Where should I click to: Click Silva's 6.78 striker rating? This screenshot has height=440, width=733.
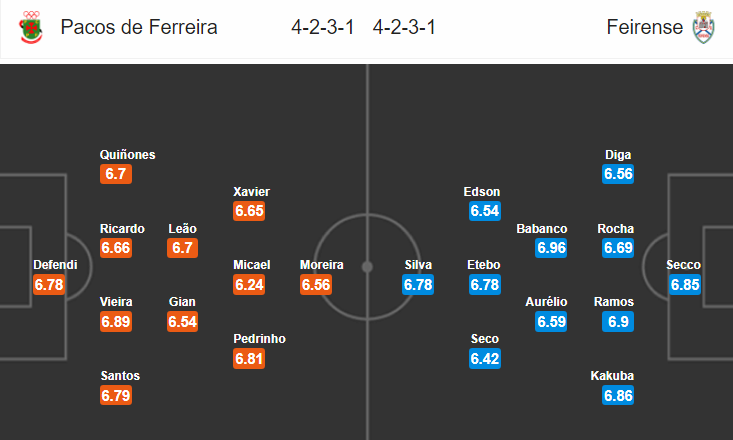click(x=418, y=284)
